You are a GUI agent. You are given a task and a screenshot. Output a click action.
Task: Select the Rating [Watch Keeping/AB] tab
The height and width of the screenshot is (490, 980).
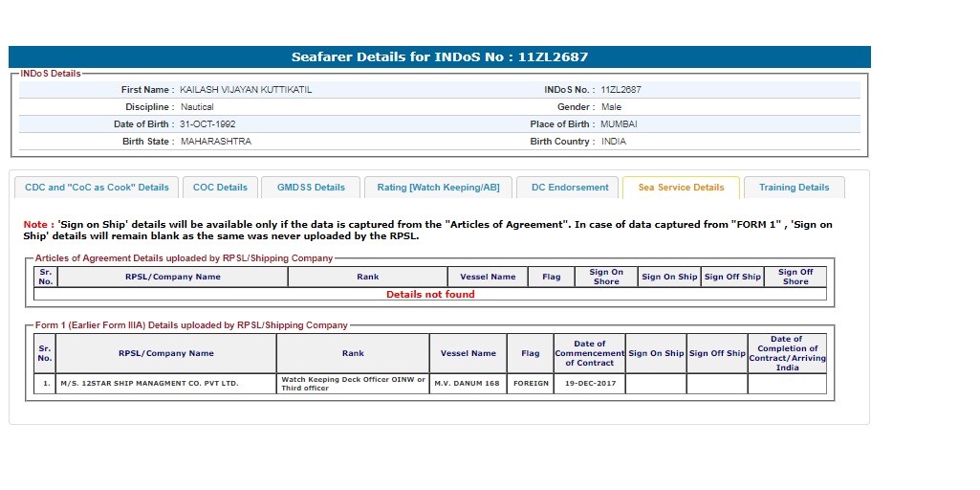438,188
